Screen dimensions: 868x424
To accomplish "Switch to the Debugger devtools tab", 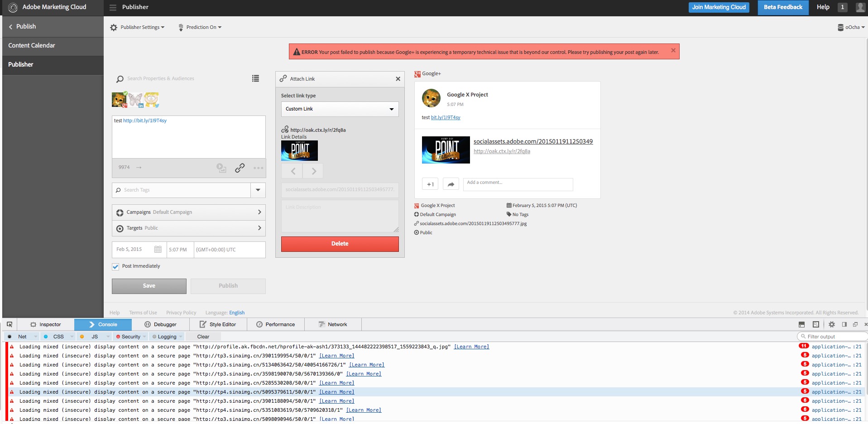I will pyautogui.click(x=161, y=324).
